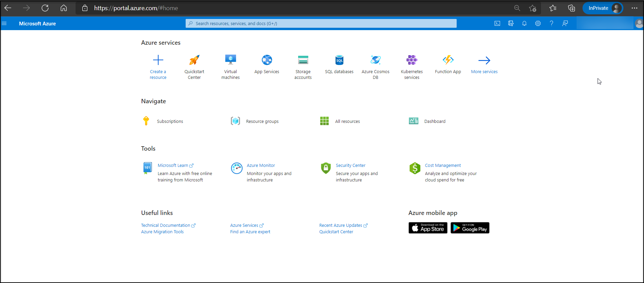Click the browser Refresh button

[45, 8]
